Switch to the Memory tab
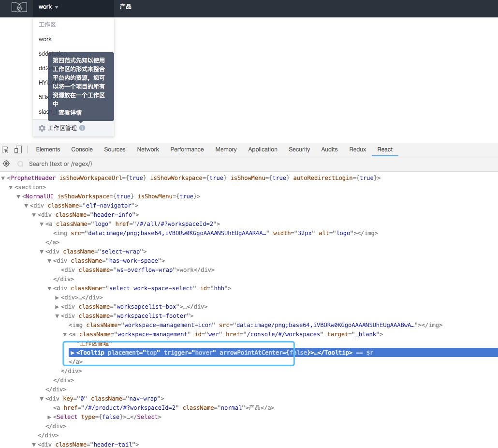 pos(226,149)
